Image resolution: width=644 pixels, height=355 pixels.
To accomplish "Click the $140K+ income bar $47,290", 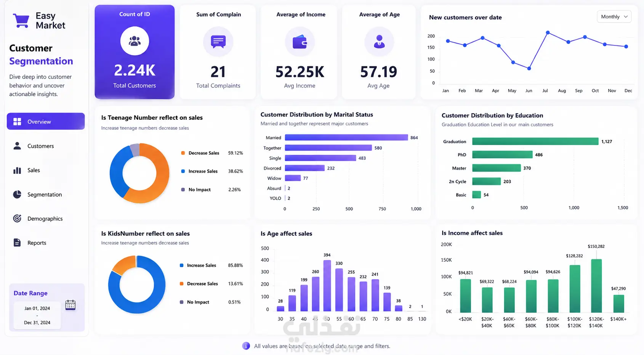I will [618, 304].
